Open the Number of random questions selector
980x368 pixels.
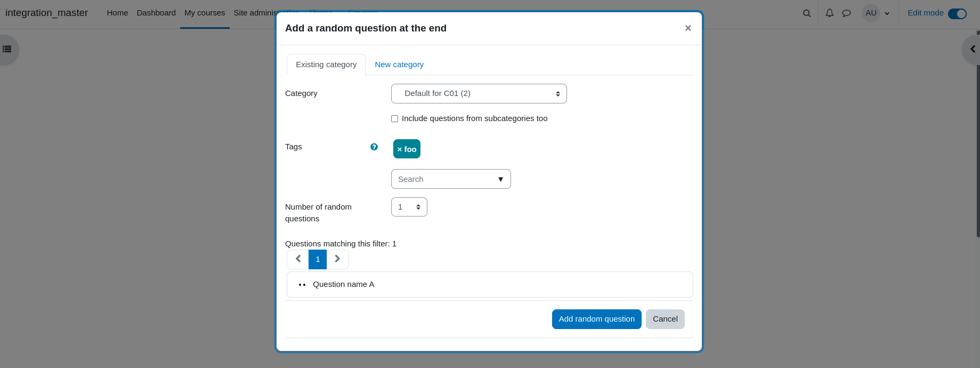(x=409, y=207)
